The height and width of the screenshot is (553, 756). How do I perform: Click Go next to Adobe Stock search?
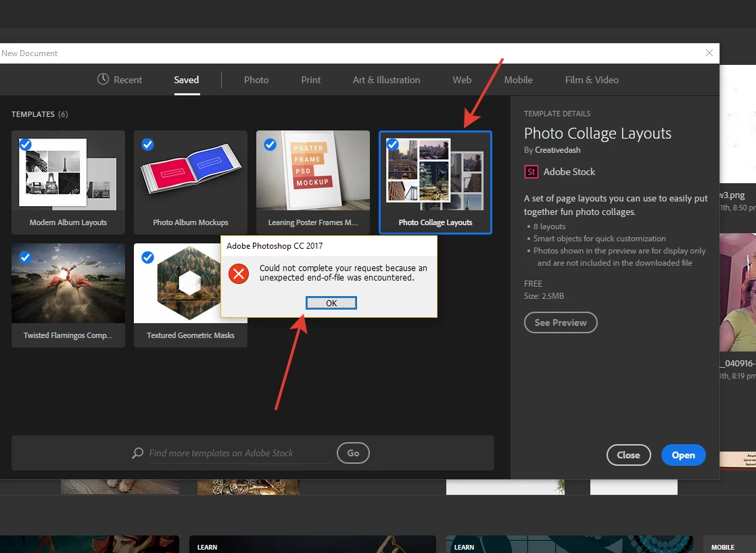coord(353,453)
